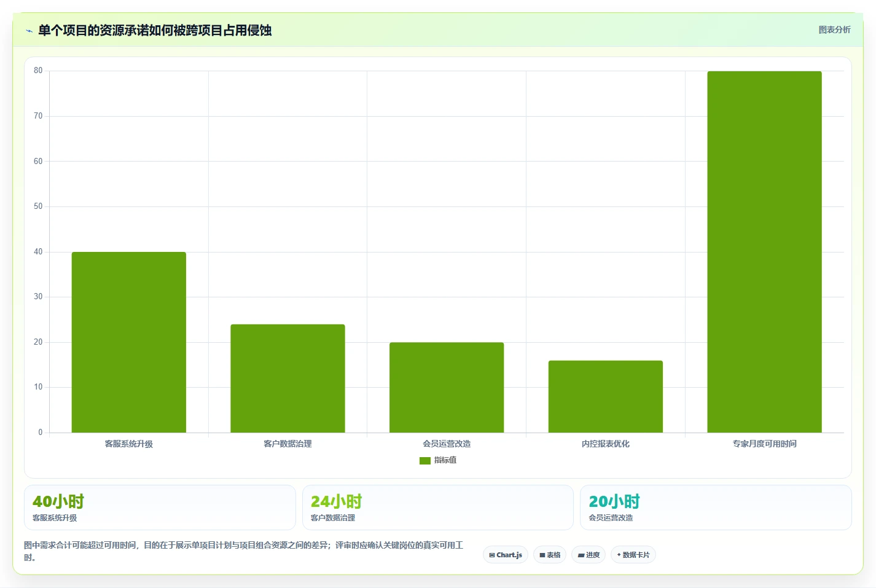
Task: Select the 内控报表优化 bar
Action: (x=606, y=396)
